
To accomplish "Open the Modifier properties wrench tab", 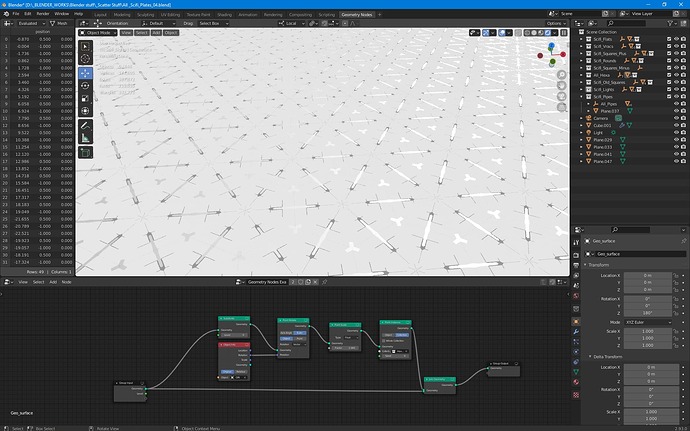I will [576, 332].
